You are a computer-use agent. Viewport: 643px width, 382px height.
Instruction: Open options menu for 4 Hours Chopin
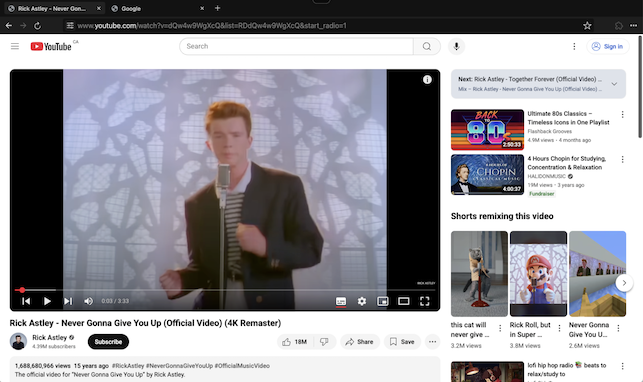click(622, 159)
